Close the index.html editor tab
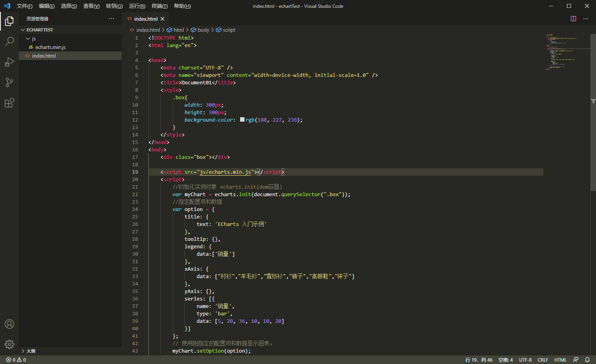The image size is (596, 364). [162, 19]
